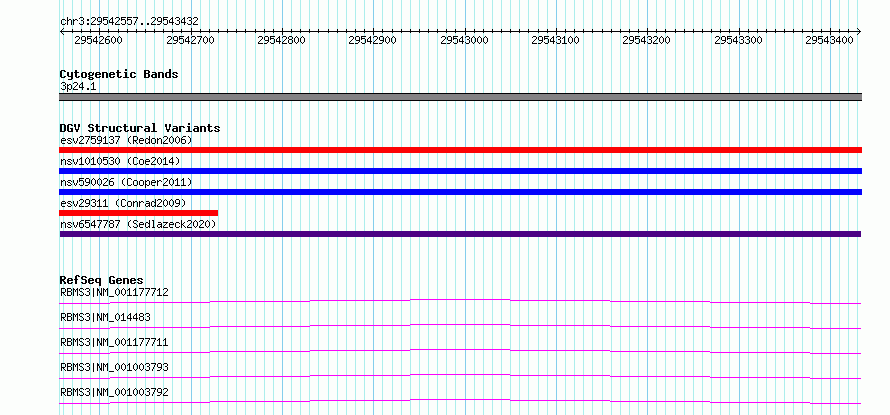Click the magenta intron line of NM_001177711
The width and height of the screenshot is (890, 415).
460,351
